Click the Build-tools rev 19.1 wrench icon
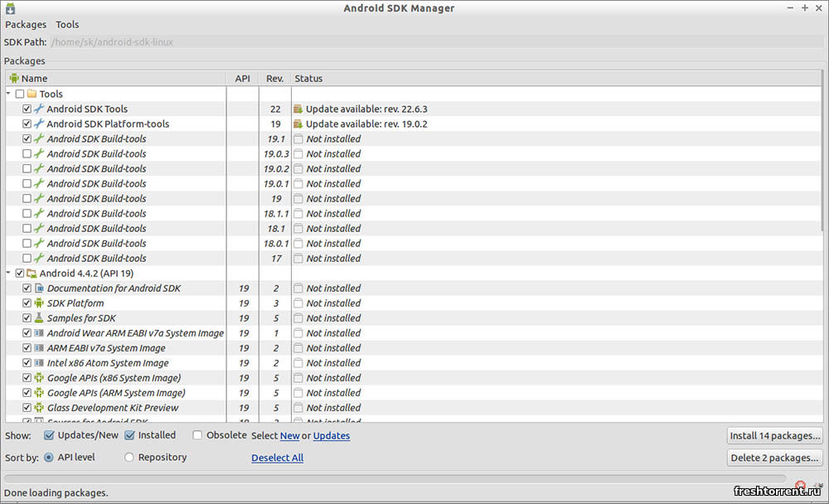The image size is (829, 504). pyautogui.click(x=39, y=138)
